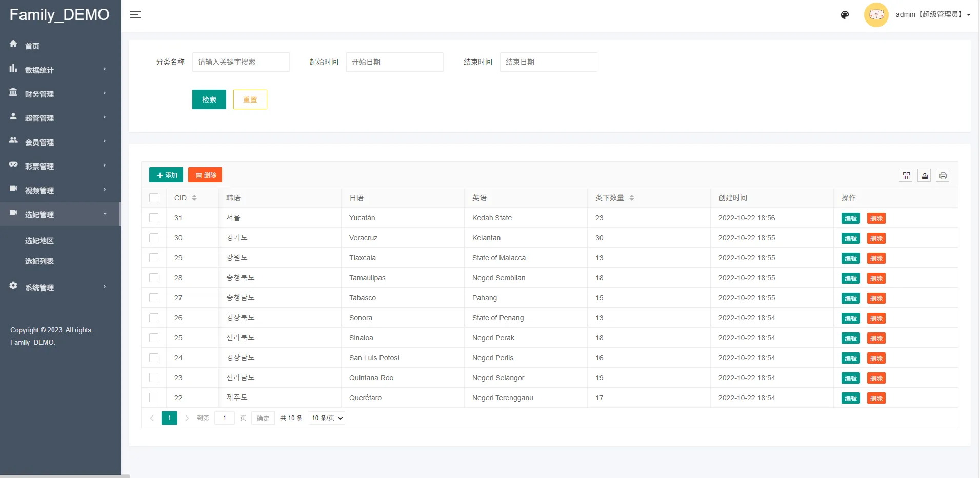Open the 10 条/页 page size dropdown

tap(327, 418)
